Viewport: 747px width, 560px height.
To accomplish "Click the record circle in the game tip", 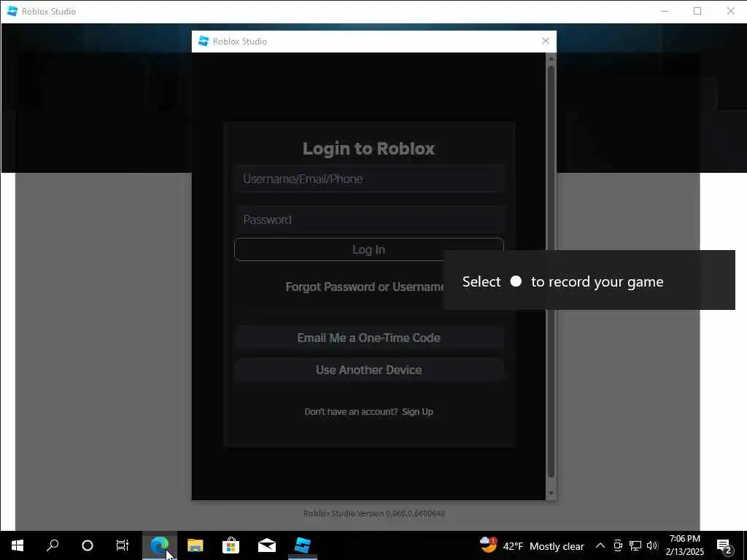I will pyautogui.click(x=516, y=281).
